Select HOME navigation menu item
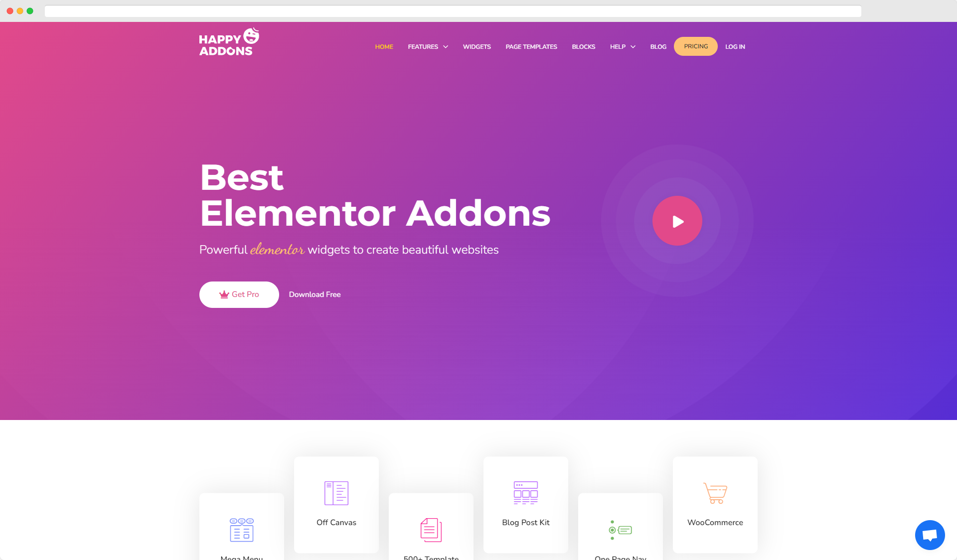Screen dimensions: 957x560 (383, 46)
